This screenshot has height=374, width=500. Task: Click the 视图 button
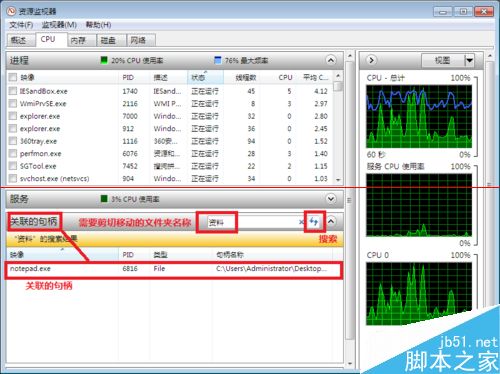point(443,60)
